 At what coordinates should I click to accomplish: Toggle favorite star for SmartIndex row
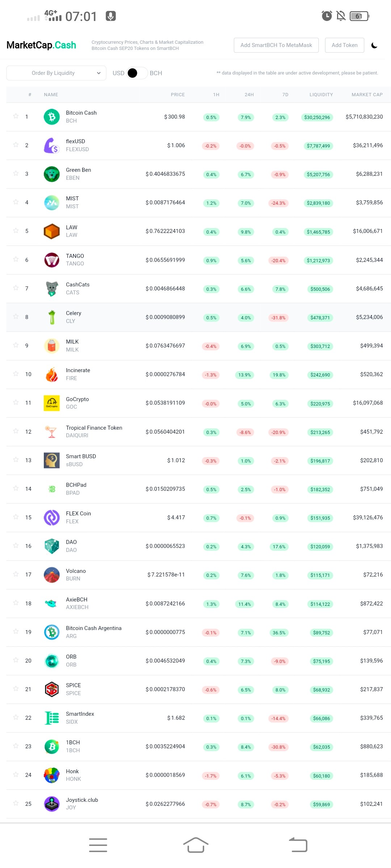pos(16,717)
